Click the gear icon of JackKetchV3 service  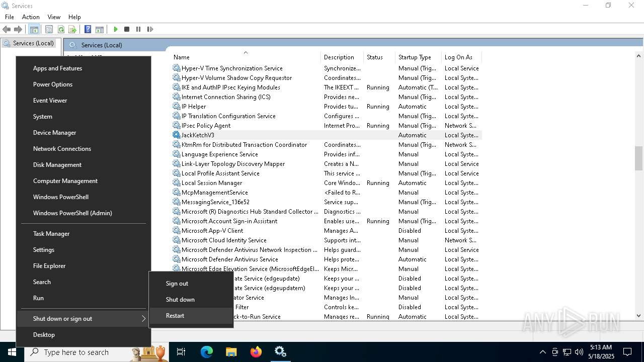click(x=176, y=135)
